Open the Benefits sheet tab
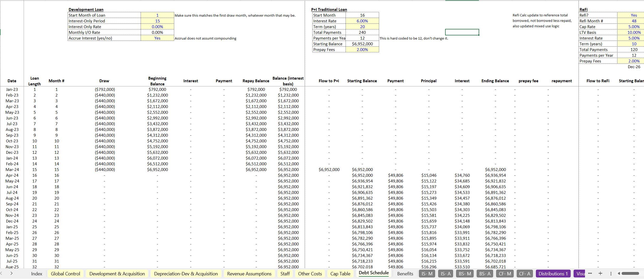This screenshot has width=644, height=279. [405, 274]
